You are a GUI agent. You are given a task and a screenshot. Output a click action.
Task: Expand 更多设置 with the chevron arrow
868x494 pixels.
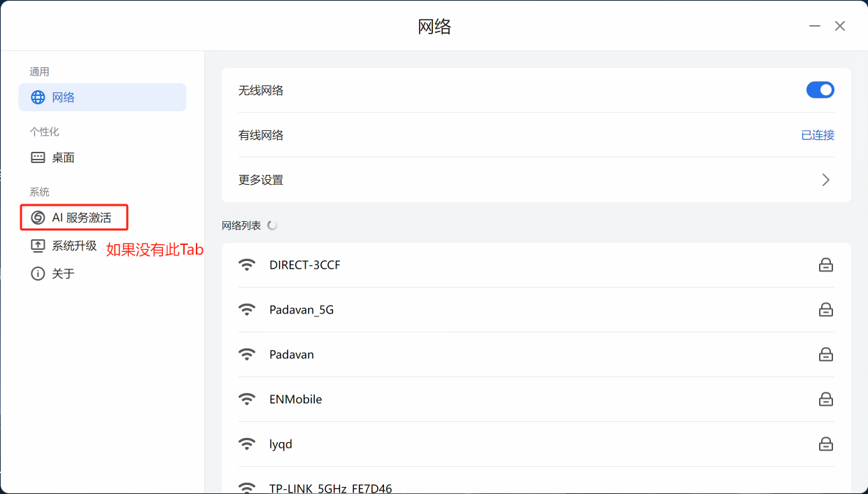click(826, 180)
